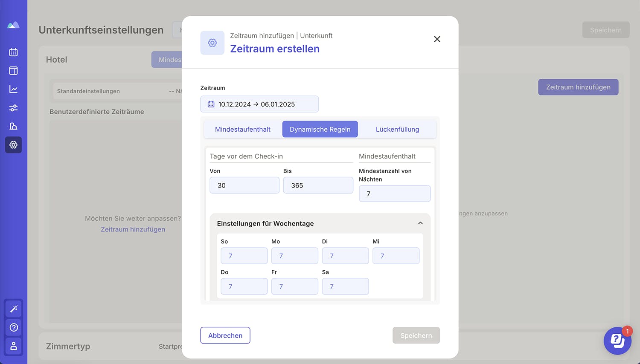Image resolution: width=640 pixels, height=364 pixels.
Task: Click the Zeitraum hinzufügen button in background
Action: tap(578, 87)
